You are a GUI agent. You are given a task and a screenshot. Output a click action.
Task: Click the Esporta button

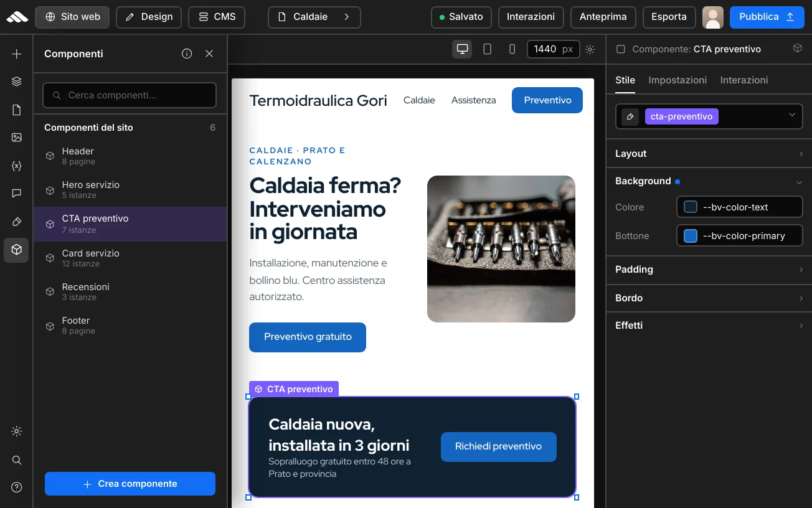pyautogui.click(x=669, y=17)
